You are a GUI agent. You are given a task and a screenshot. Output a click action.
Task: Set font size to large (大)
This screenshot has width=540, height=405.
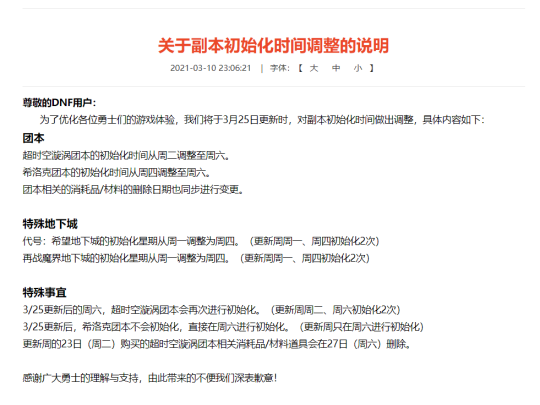coord(314,68)
